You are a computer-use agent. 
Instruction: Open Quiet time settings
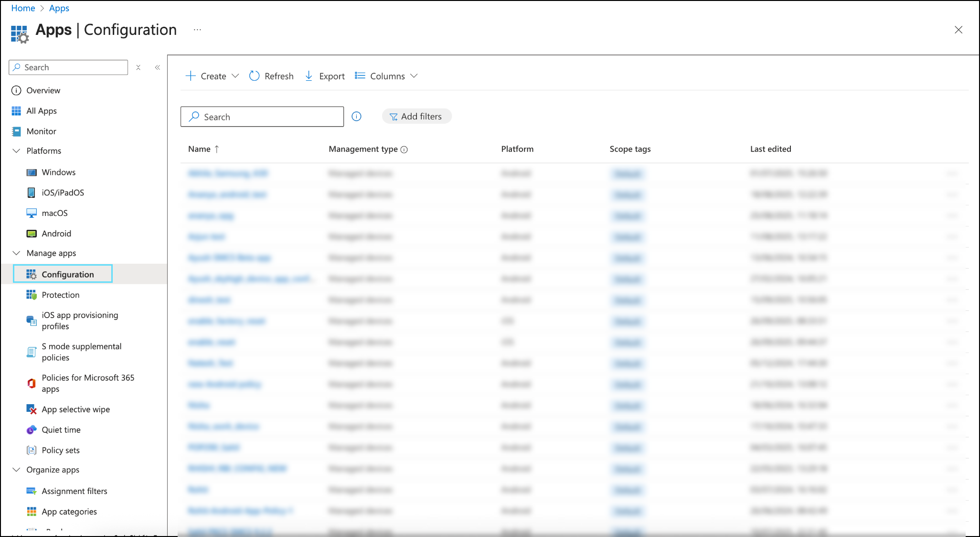61,430
